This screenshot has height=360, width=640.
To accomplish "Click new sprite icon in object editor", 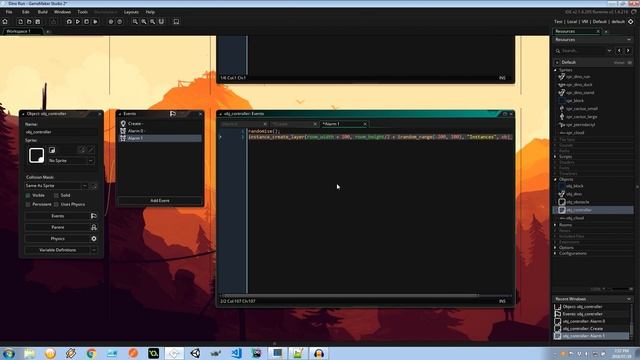I will click(52, 150).
